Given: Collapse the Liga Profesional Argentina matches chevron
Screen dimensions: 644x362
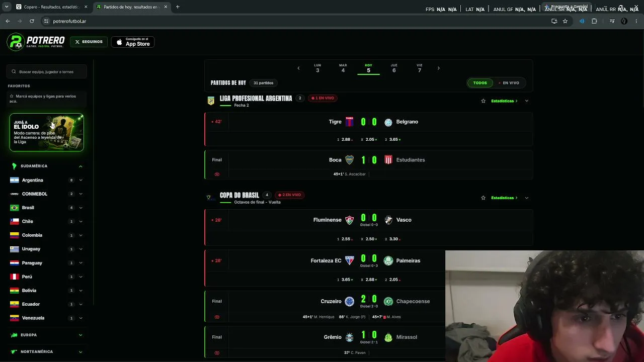Looking at the screenshot, I should [527, 101].
